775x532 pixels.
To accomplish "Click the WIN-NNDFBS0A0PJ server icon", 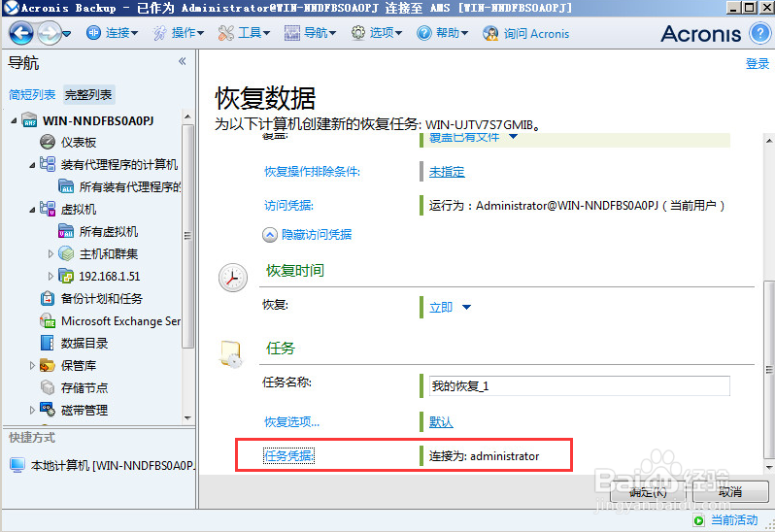I will [29, 120].
